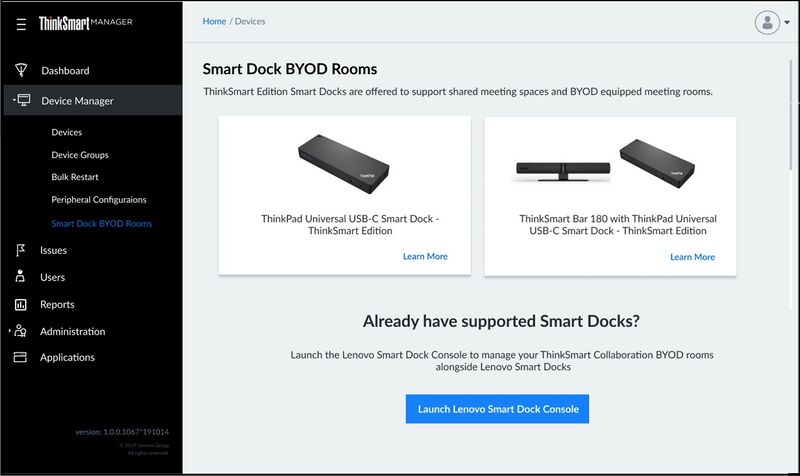
Task: Expand the Administration section arrow
Action: click(x=9, y=331)
